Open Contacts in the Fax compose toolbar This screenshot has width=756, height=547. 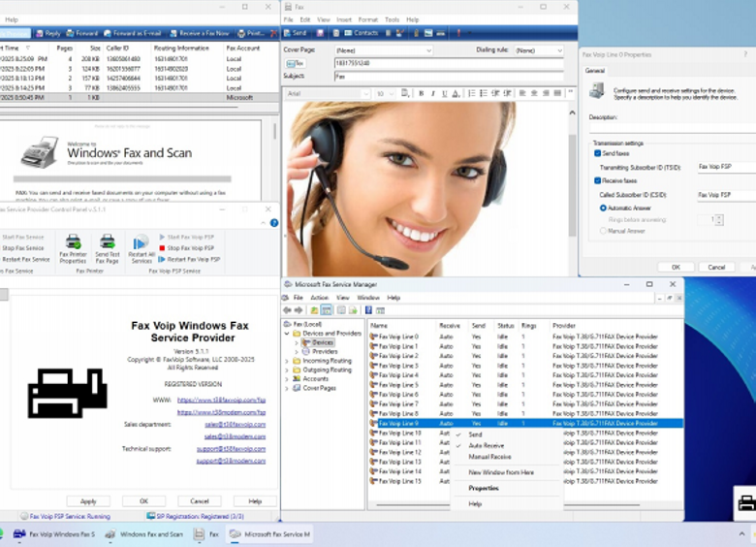tap(362, 33)
